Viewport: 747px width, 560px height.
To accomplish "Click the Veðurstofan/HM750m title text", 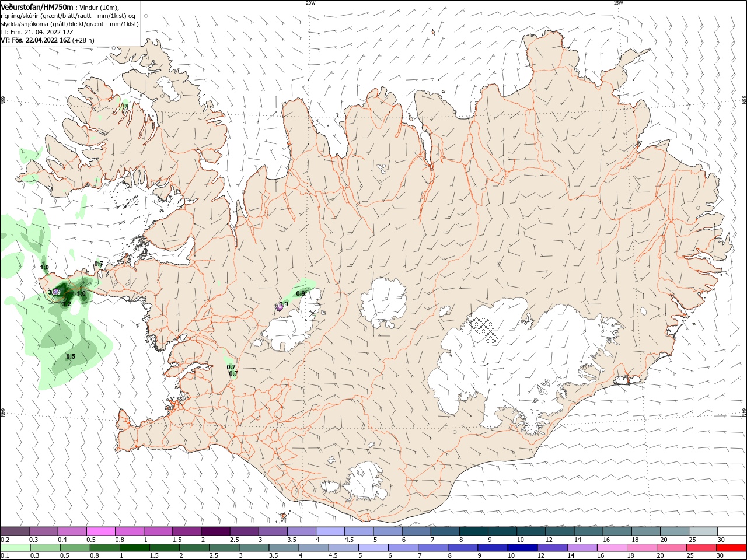I will (x=37, y=6).
